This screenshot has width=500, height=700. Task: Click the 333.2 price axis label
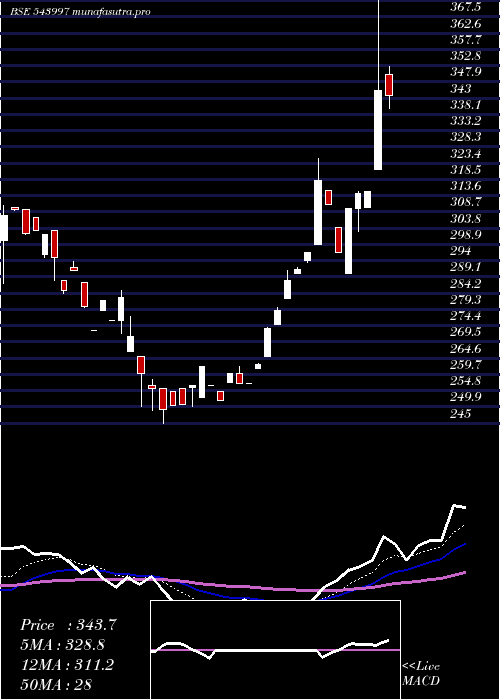point(466,121)
